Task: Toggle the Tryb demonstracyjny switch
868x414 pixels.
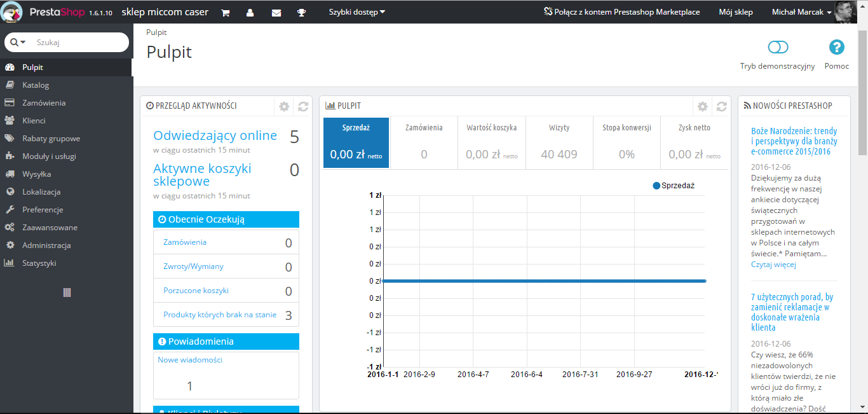Action: (778, 47)
